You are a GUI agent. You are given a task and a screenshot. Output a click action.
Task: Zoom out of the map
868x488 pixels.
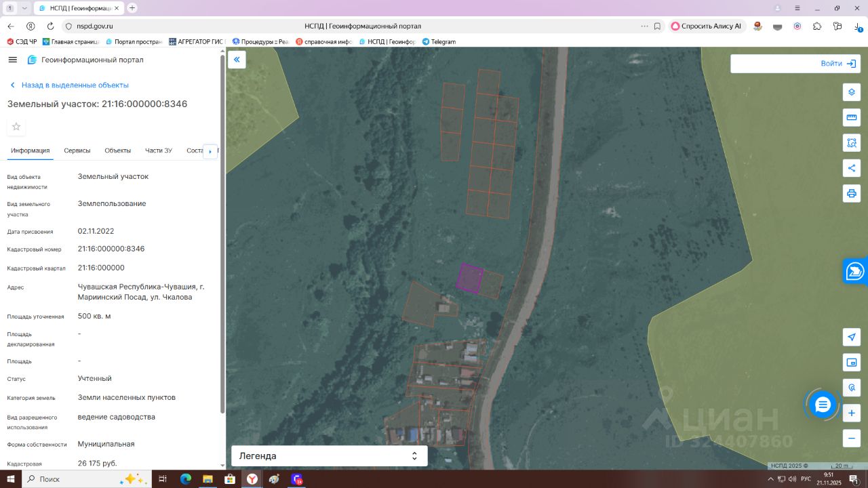(x=852, y=439)
